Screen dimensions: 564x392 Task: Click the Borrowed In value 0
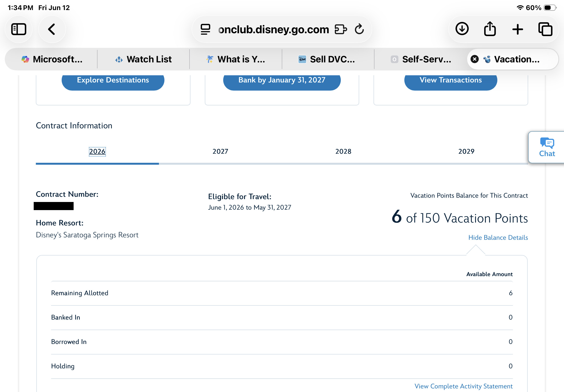510,342
